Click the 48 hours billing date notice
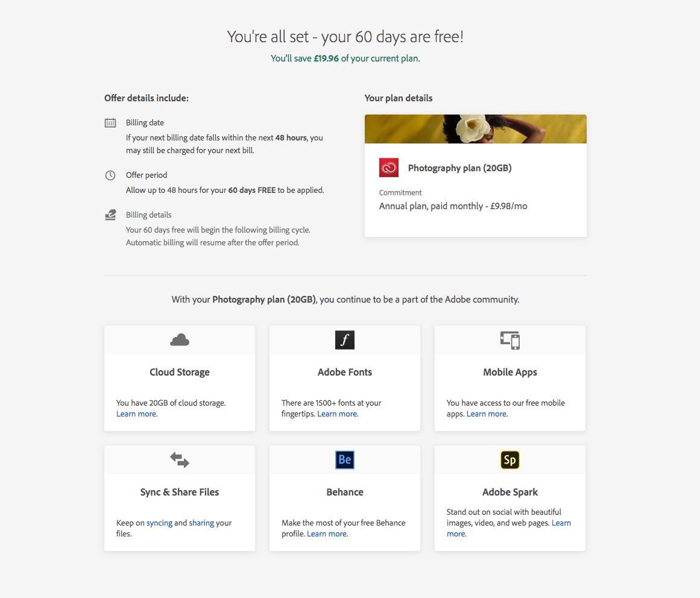This screenshot has width=700, height=598. pyautogui.click(x=224, y=144)
